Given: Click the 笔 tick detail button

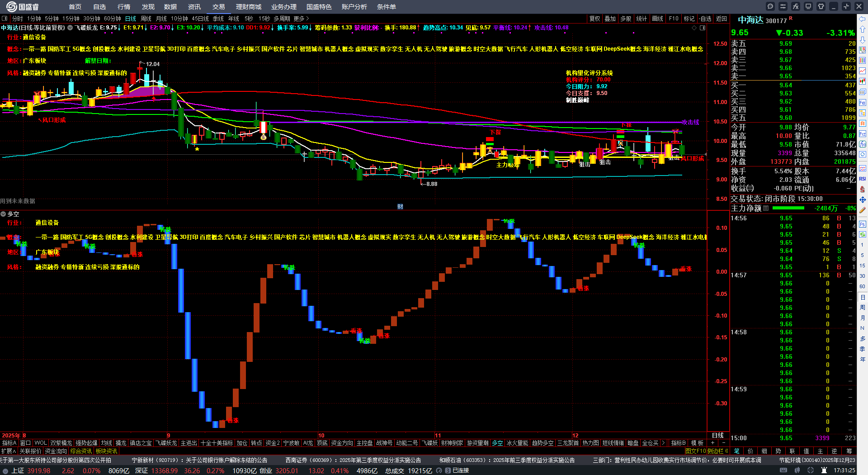Looking at the screenshot, I should pyautogui.click(x=736, y=451).
